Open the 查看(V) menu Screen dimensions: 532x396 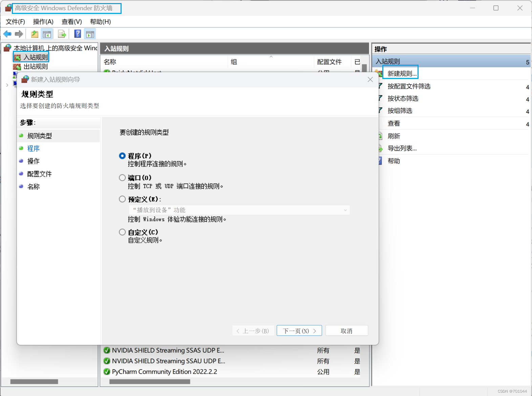[x=71, y=22]
